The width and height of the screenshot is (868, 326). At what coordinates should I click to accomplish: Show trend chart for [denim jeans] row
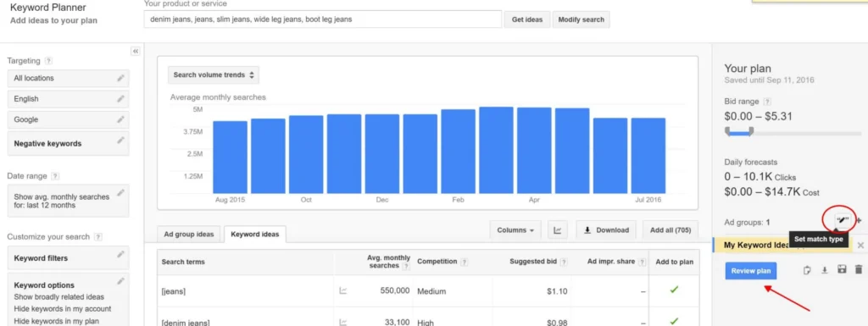343,322
